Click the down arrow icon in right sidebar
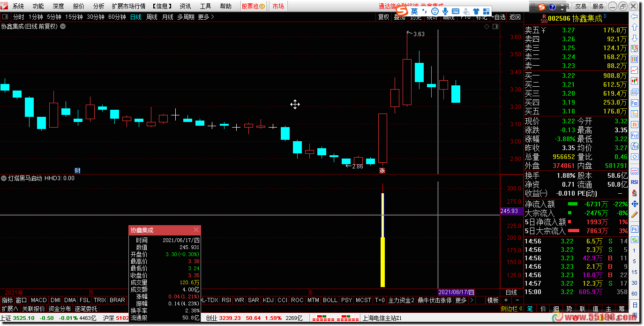This screenshot has height=326, width=644. pos(635,38)
